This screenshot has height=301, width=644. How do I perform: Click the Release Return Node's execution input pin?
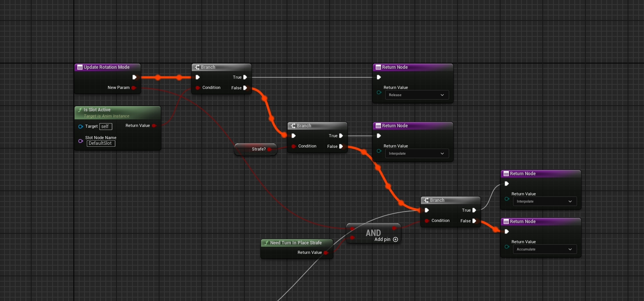coord(379,77)
